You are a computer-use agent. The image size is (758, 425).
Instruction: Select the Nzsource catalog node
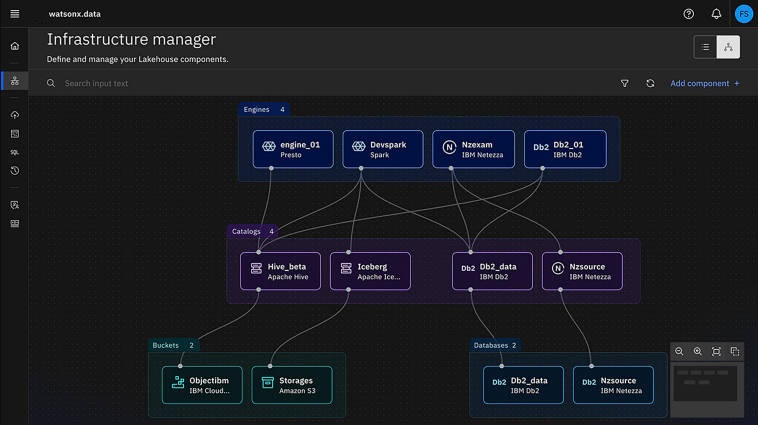pyautogui.click(x=582, y=271)
